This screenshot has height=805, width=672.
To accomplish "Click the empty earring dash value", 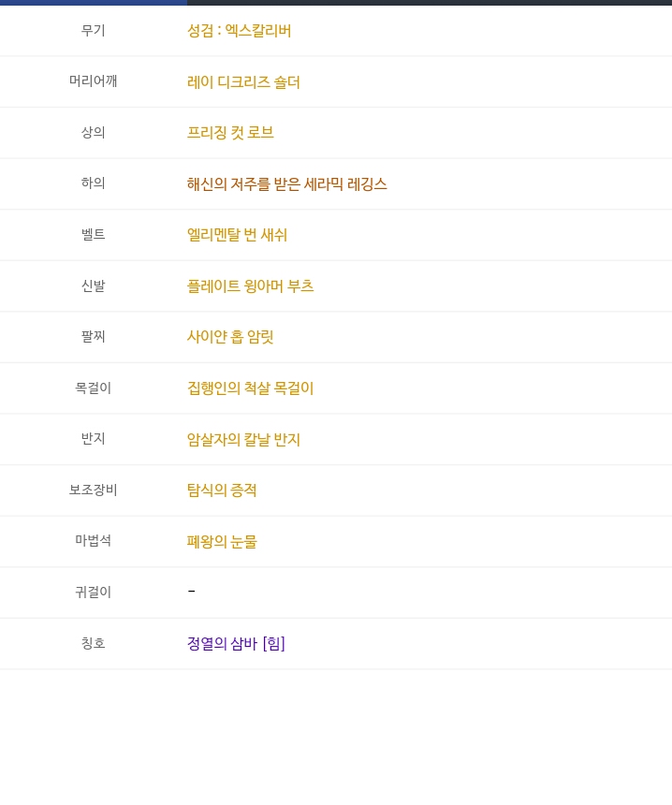I will 191,592.
